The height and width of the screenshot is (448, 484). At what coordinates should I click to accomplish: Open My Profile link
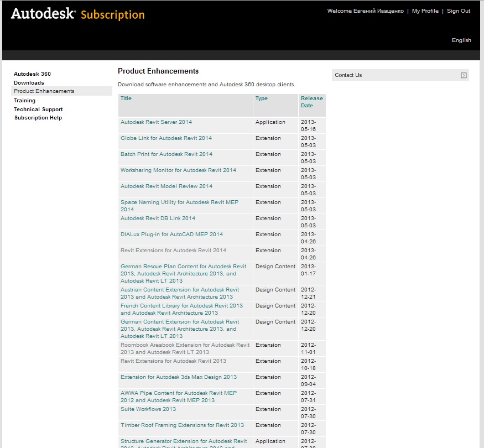pyautogui.click(x=425, y=11)
